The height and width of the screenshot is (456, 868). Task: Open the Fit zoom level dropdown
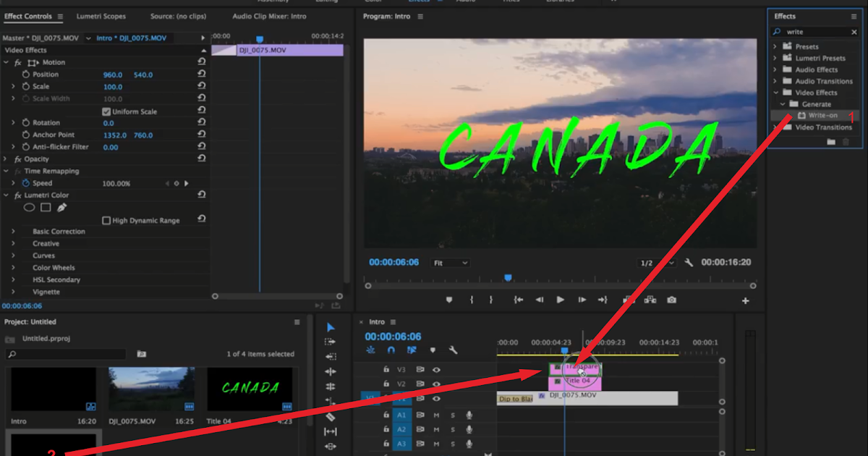(x=450, y=263)
